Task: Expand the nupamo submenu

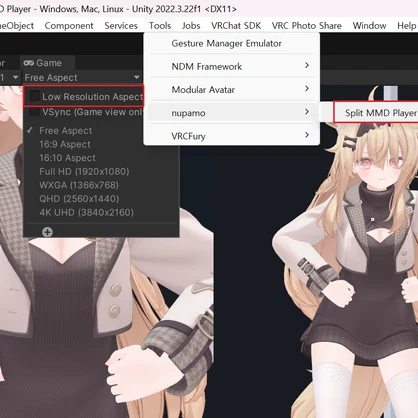Action: (x=232, y=113)
